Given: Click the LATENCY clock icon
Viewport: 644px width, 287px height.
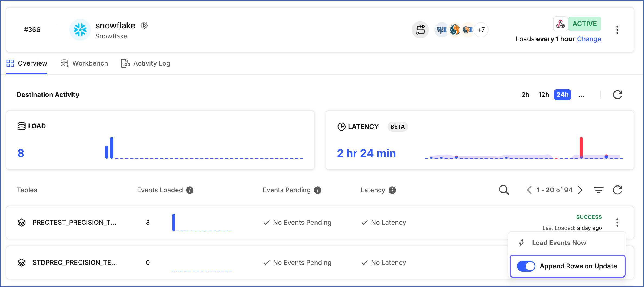Looking at the screenshot, I should click(341, 127).
